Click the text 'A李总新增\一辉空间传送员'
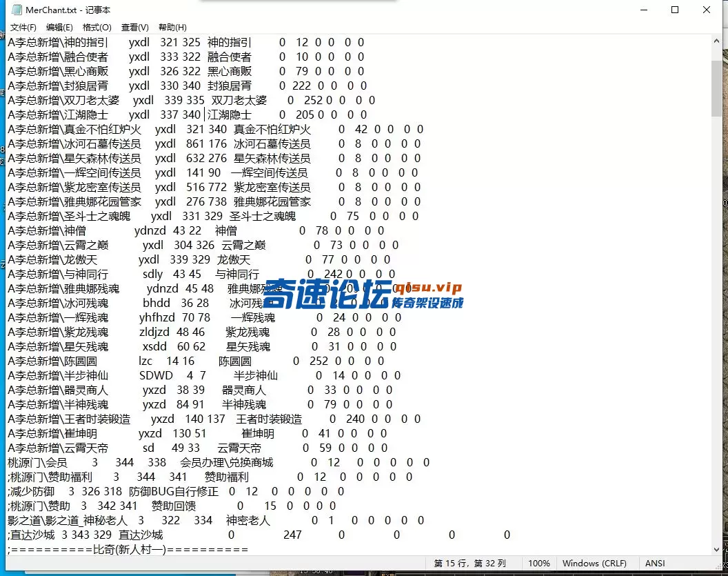Image resolution: width=728 pixels, height=576 pixels. tap(74, 172)
